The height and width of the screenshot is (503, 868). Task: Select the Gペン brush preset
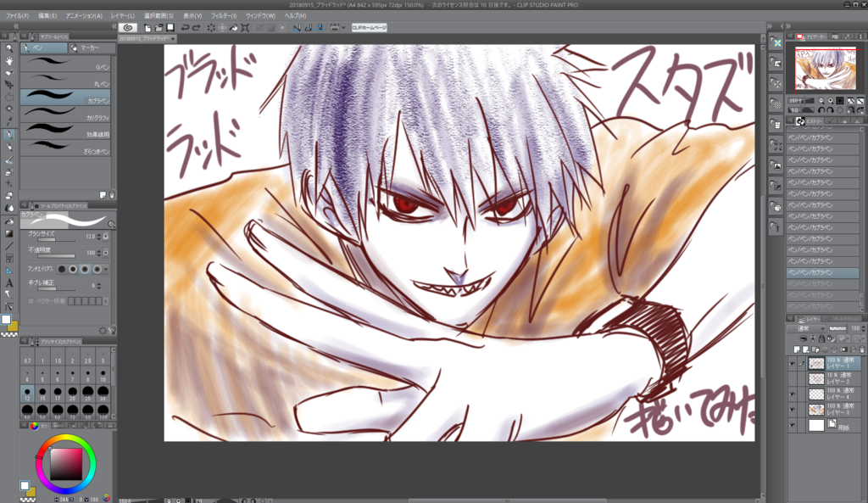pos(65,64)
